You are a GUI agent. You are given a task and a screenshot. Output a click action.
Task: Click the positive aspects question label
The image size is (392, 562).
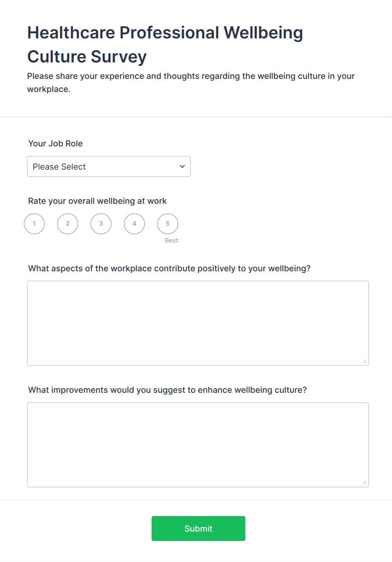coord(169,268)
